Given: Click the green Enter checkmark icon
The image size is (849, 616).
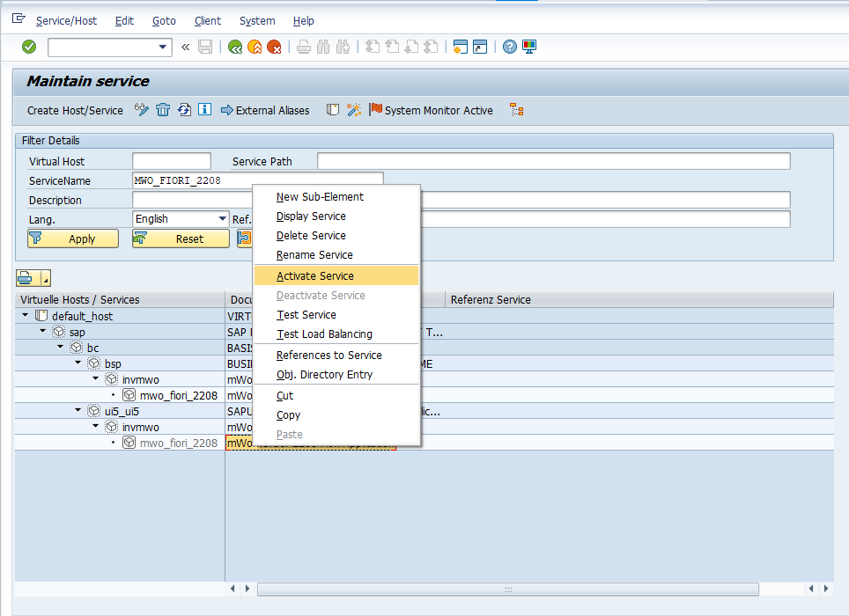Looking at the screenshot, I should 29,47.
